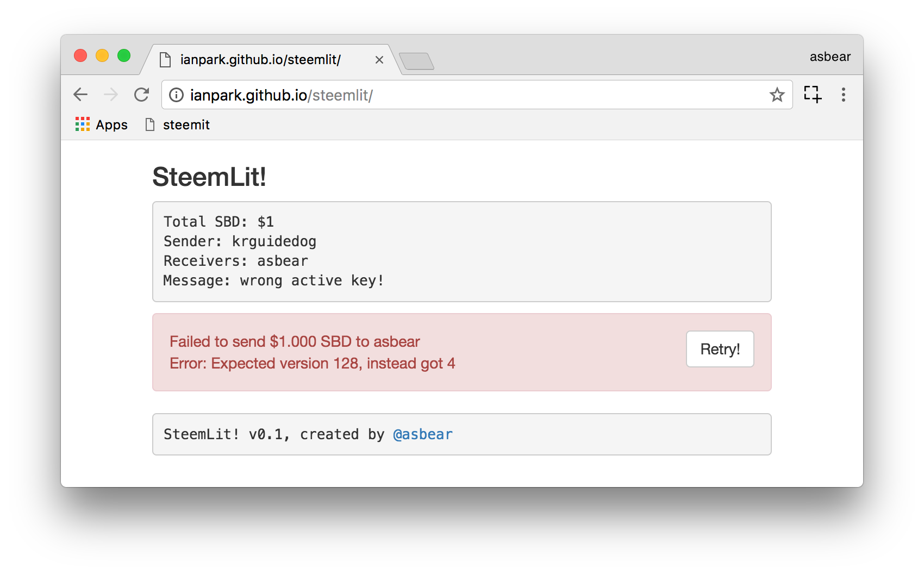Click the browser back arrow

[x=80, y=95]
